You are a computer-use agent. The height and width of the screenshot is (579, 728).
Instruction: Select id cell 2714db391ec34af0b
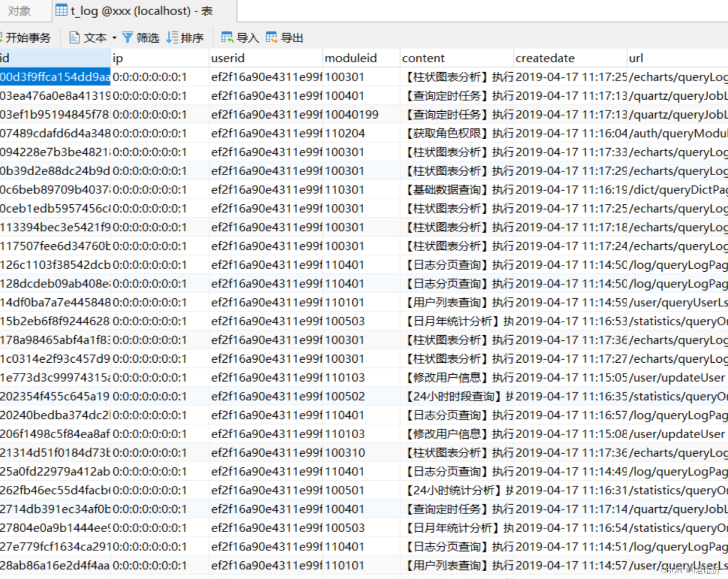[x=55, y=509]
